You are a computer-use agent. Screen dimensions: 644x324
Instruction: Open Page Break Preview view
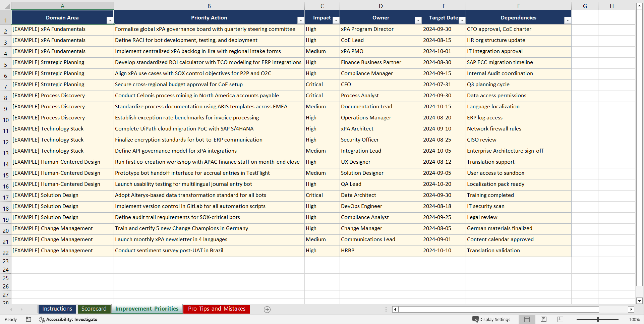point(560,319)
